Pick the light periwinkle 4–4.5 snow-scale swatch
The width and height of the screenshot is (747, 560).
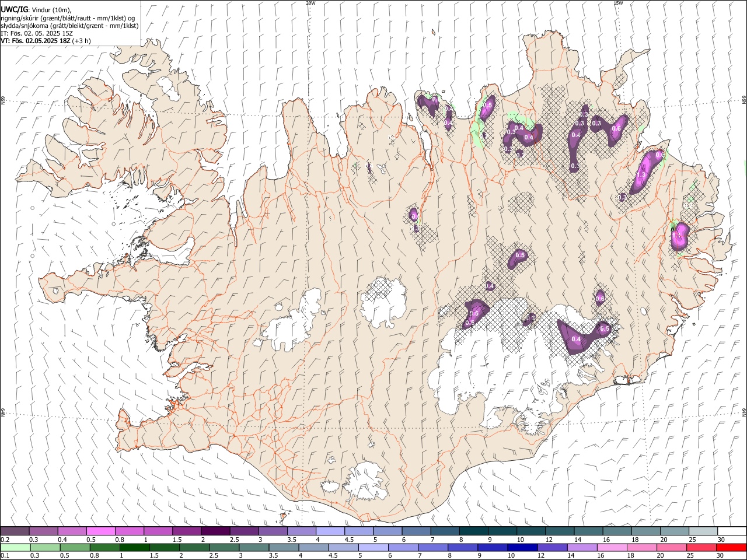330,531
